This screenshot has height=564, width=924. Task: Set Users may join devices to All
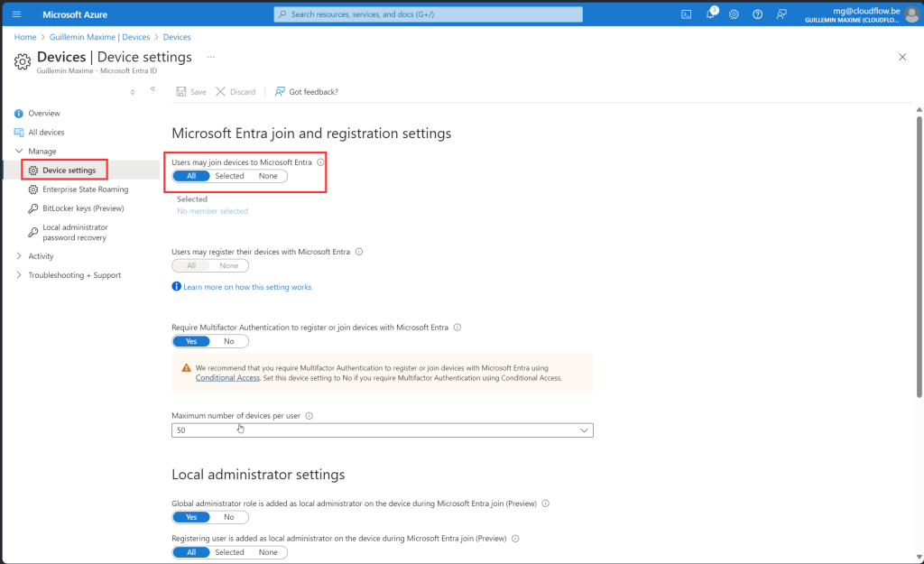(191, 176)
